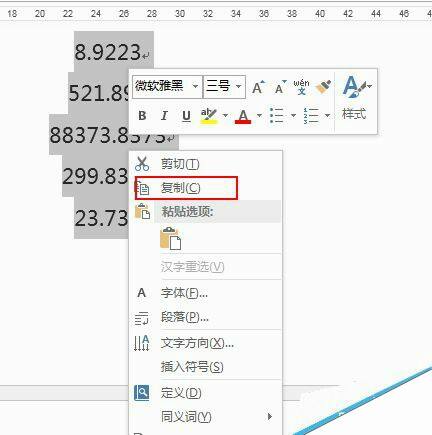Click the Bold formatting button
This screenshot has width=432, height=435.
click(x=142, y=116)
